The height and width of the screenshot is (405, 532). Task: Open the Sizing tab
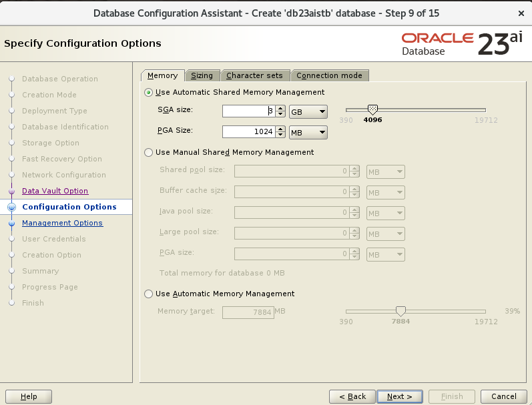202,75
